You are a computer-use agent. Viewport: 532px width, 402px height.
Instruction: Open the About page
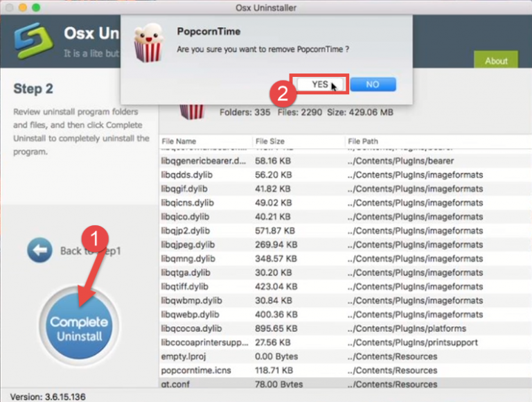[496, 60]
